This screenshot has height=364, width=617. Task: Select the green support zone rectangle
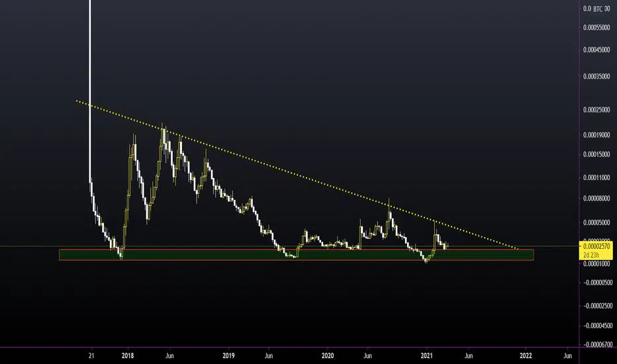pos(297,255)
